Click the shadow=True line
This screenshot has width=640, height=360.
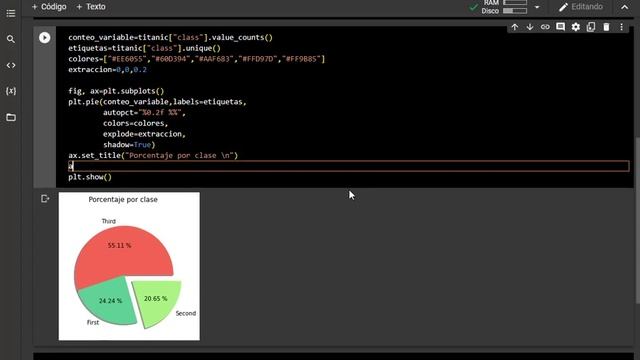pos(129,144)
